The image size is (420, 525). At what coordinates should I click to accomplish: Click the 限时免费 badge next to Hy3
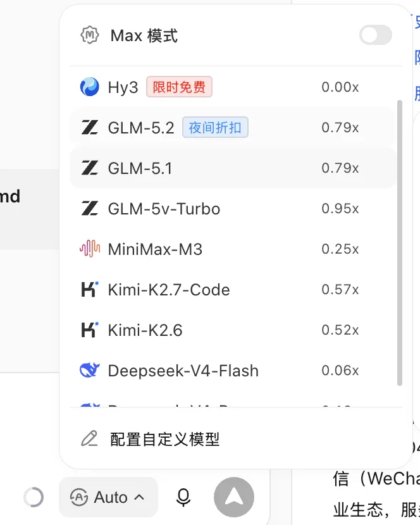point(179,87)
